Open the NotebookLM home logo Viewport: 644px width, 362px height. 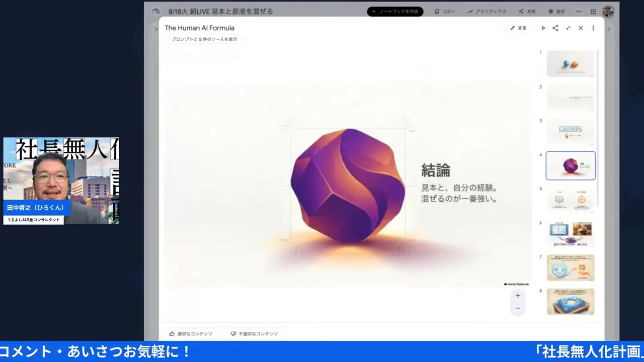tap(155, 12)
